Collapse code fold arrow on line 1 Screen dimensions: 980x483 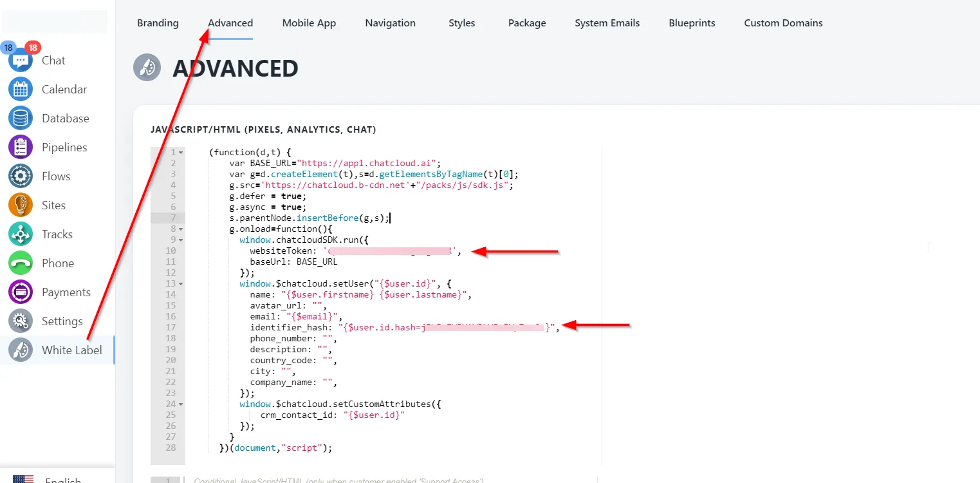[x=181, y=153]
